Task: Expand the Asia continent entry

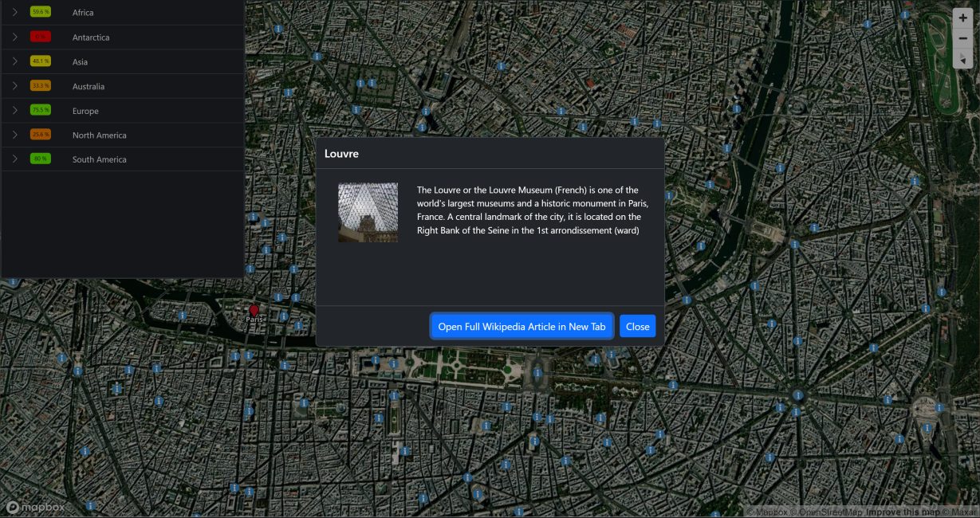Action: pos(14,61)
